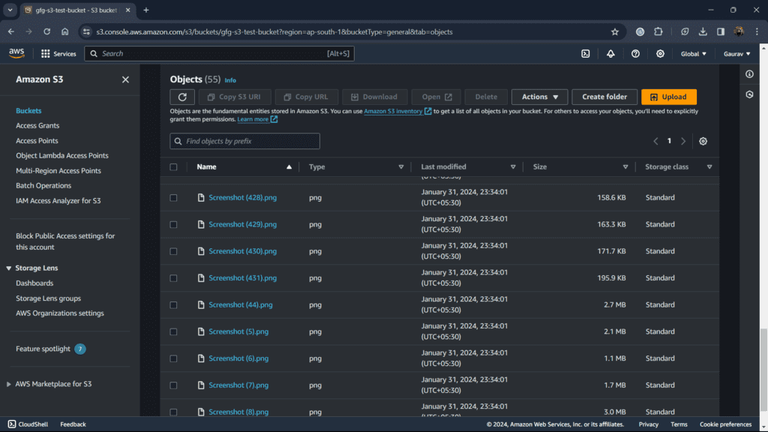Viewport: 768px width, 432px height.
Task: Open CloudShell icon in footer
Action: pos(12,424)
